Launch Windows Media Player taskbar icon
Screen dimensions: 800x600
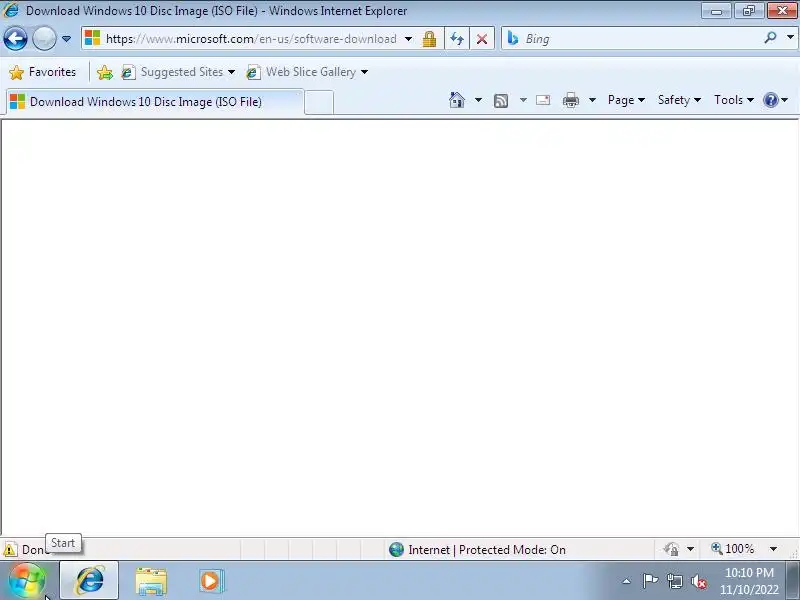coord(211,581)
